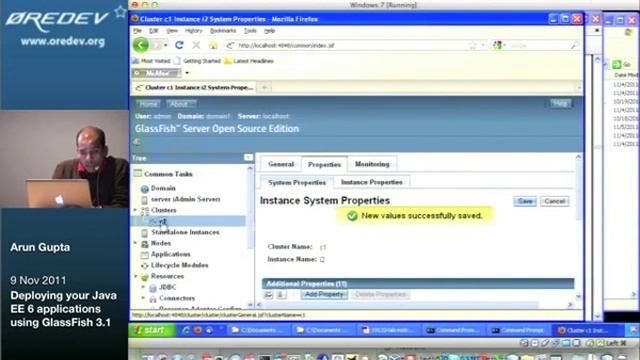640x360 pixels.
Task: Switch to the Monitoring tab
Action: (x=372, y=164)
